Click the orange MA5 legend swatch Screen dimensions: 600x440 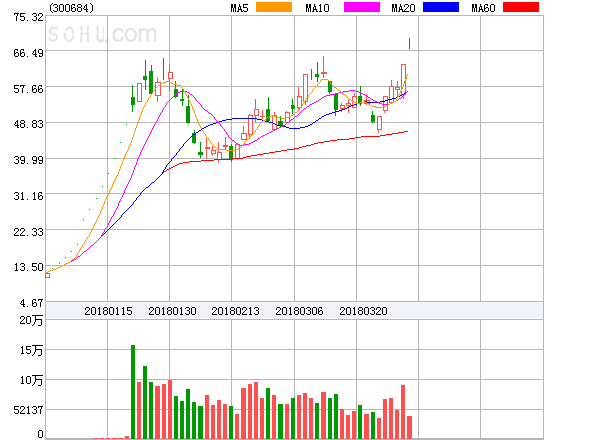click(x=274, y=8)
